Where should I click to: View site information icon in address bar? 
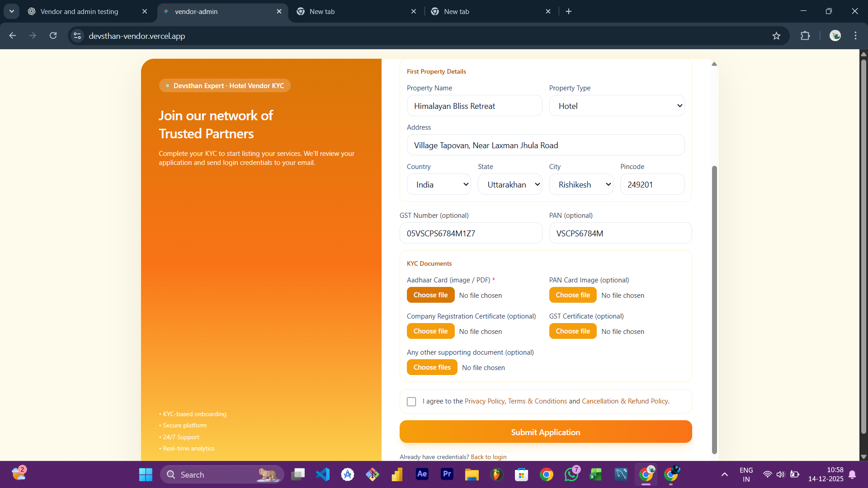point(77,36)
